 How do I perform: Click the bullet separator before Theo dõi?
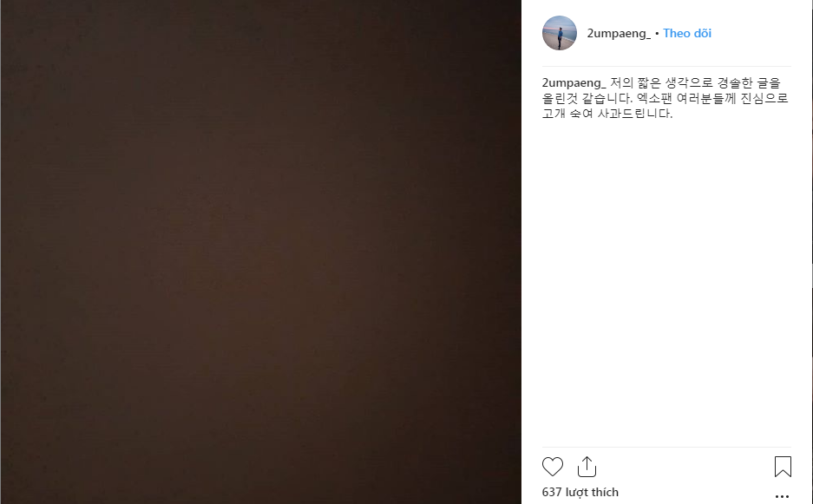[x=657, y=34]
